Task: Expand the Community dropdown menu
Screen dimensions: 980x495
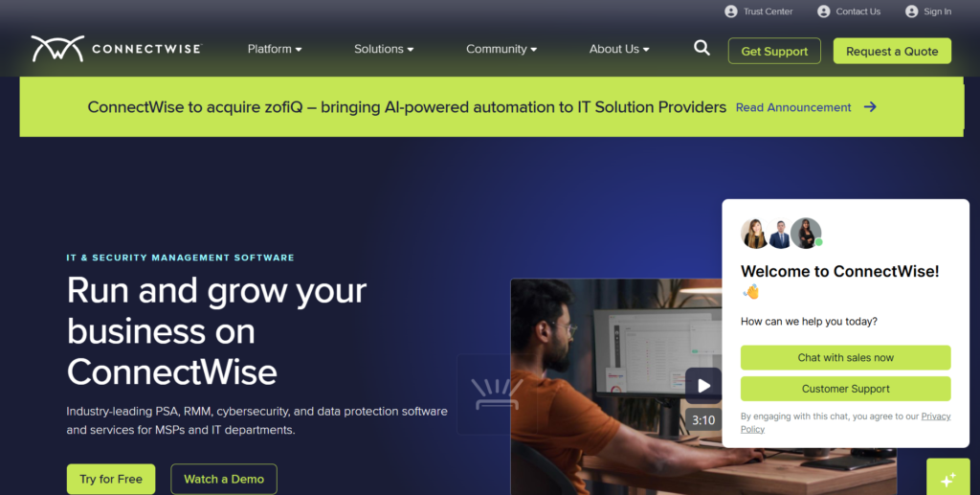Action: click(x=501, y=49)
